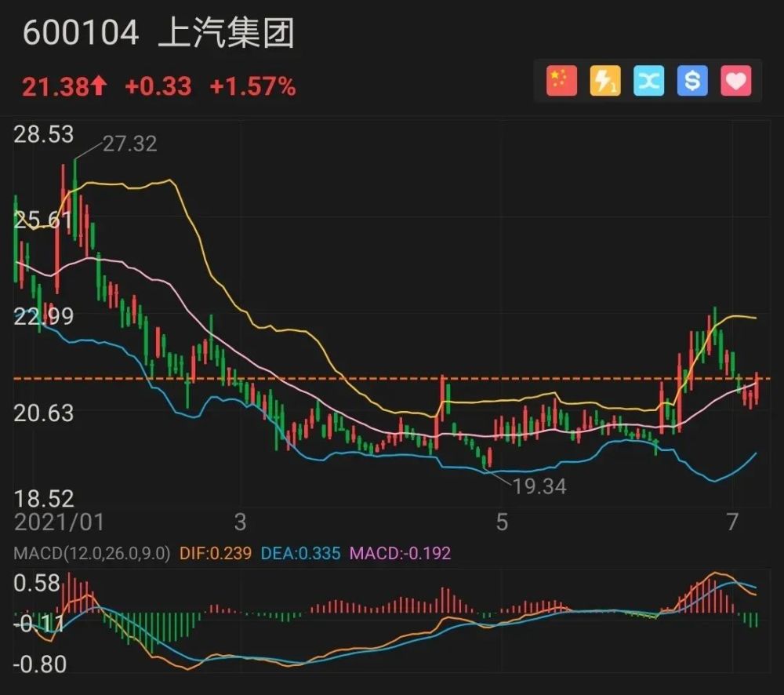The image size is (784, 695).
Task: Tap the month 7 axis label
Action: (x=732, y=522)
